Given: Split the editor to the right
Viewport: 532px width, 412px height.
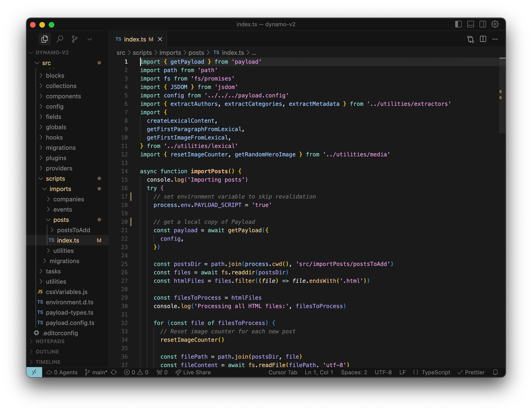Looking at the screenshot, I should coord(483,39).
